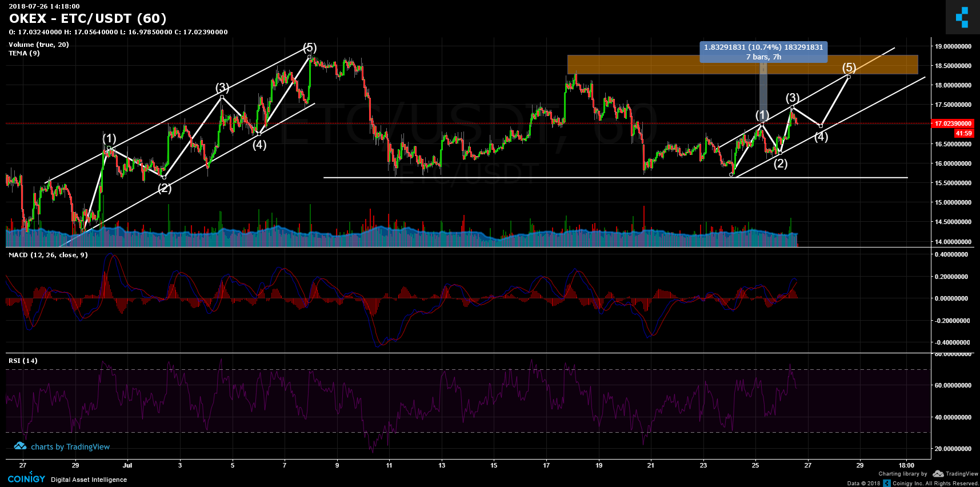
Task: Click the Coinigy logo icon at top right
Action: 962,17
